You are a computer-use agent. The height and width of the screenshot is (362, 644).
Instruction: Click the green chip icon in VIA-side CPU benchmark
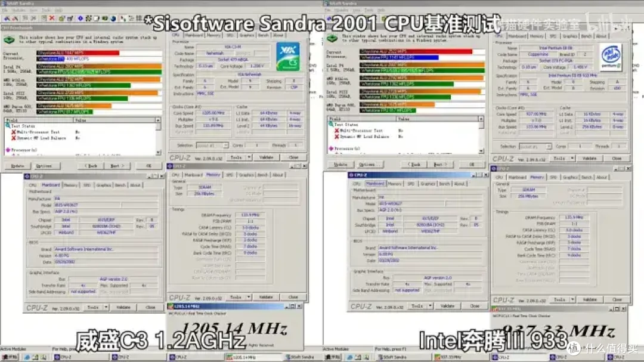pyautogui.click(x=9, y=39)
